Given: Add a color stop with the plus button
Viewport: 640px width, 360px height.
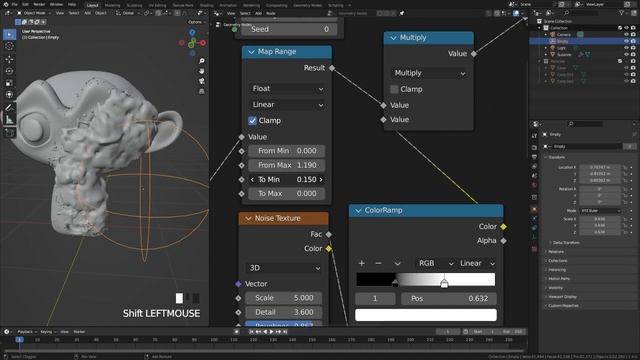Looking at the screenshot, I should point(362,263).
